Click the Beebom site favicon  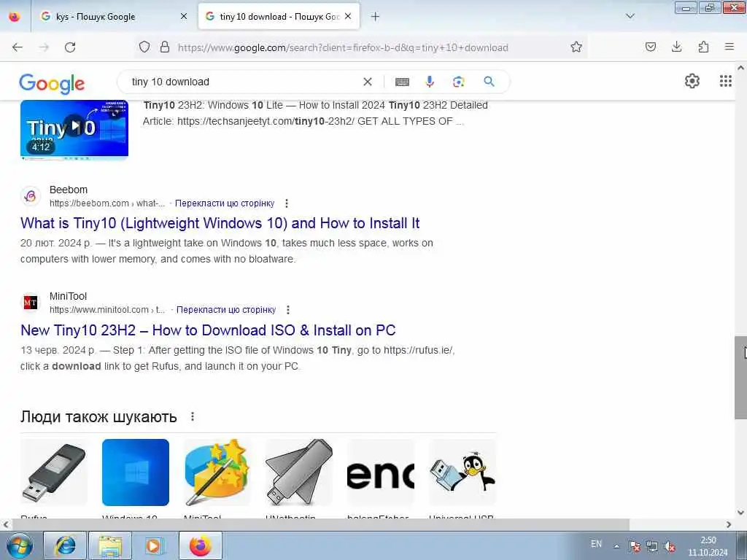click(x=31, y=196)
